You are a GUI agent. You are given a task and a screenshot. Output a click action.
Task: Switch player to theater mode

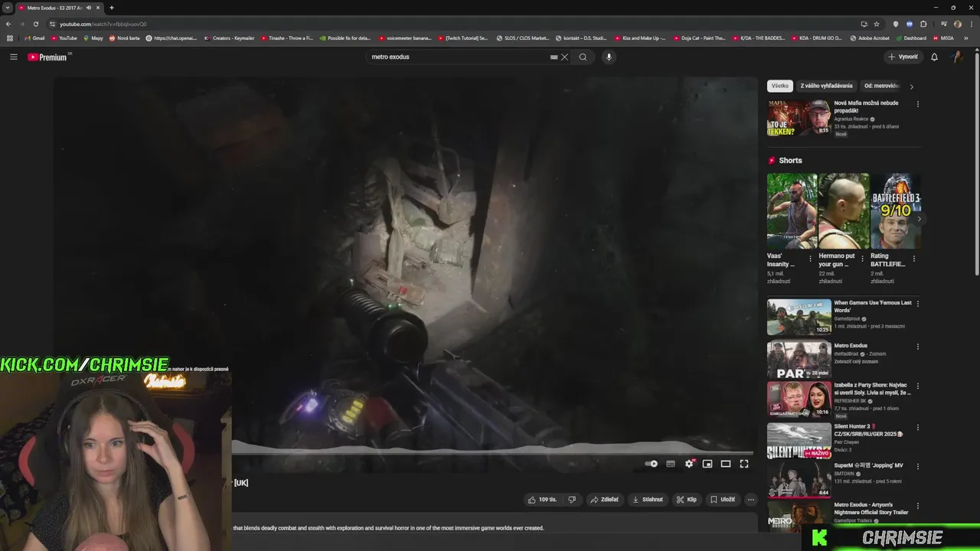pyautogui.click(x=726, y=464)
